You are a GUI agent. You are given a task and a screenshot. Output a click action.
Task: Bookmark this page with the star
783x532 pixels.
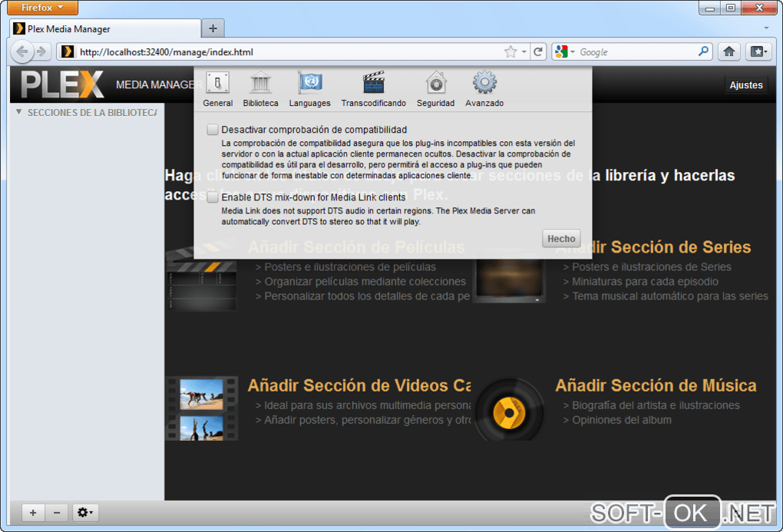(x=510, y=52)
